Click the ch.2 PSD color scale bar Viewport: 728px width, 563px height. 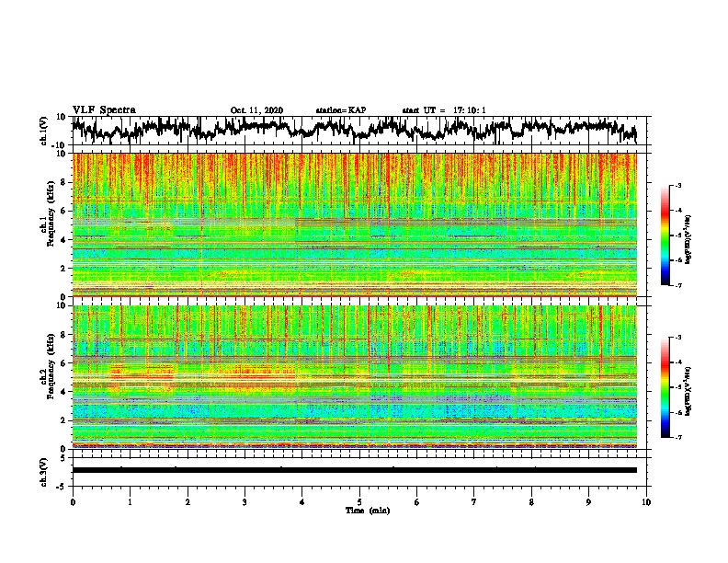click(665, 387)
